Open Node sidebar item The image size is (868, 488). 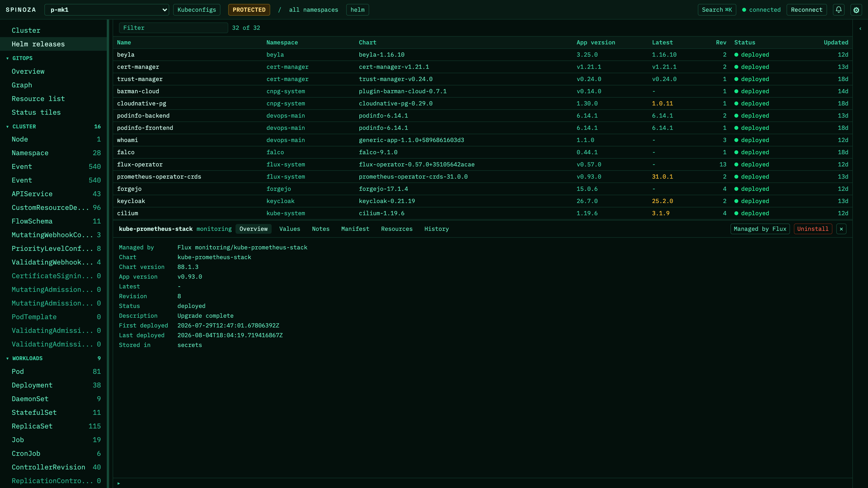(53, 139)
